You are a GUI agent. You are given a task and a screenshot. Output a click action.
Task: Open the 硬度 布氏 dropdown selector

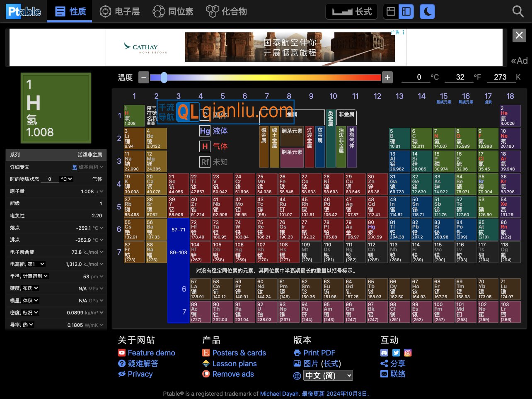tap(31, 288)
